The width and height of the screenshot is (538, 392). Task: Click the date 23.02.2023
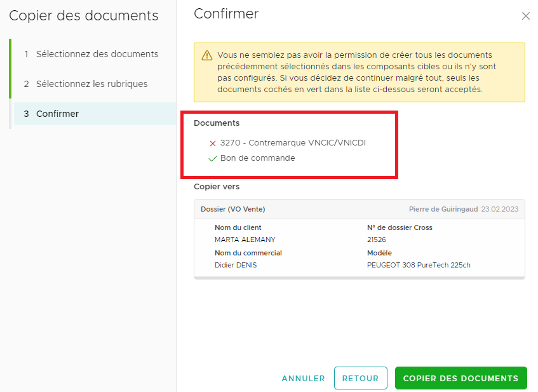point(499,209)
